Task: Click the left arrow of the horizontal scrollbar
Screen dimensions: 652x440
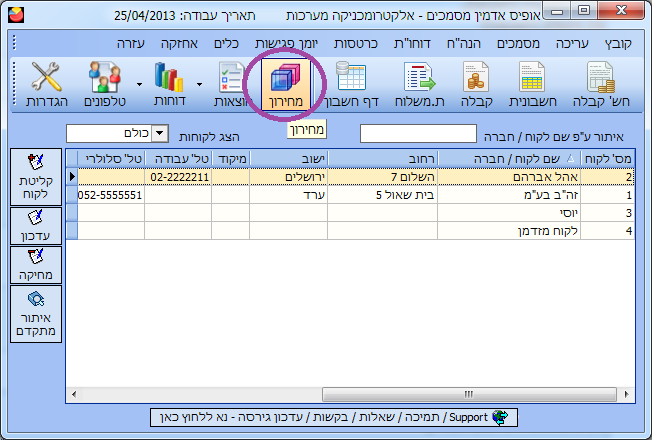Action: (x=74, y=394)
